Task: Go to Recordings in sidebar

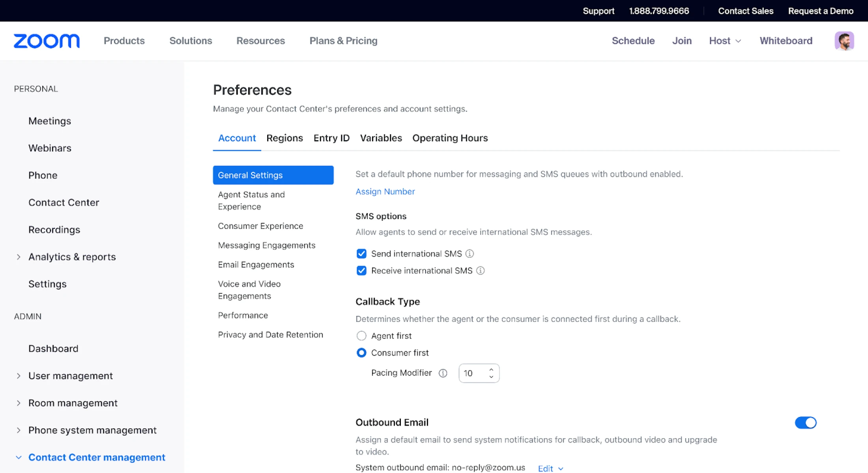Action: 54,230
